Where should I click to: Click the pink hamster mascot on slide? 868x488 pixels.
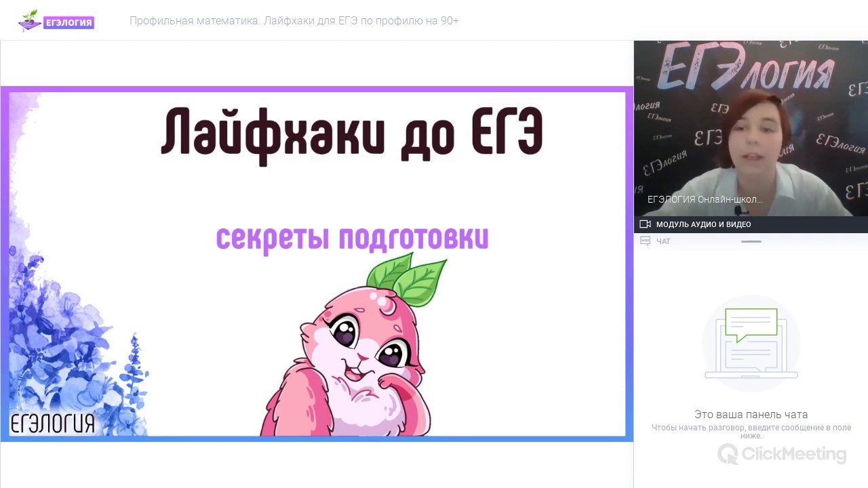click(353, 346)
